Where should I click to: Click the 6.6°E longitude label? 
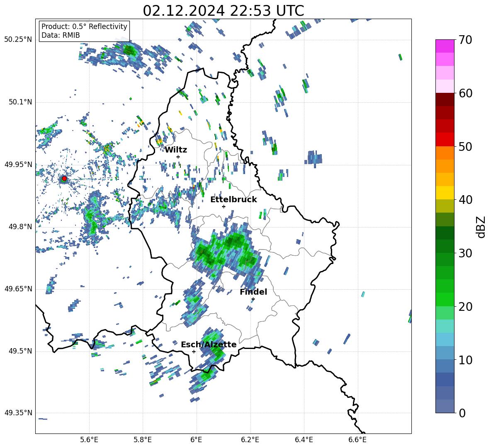[357, 440]
